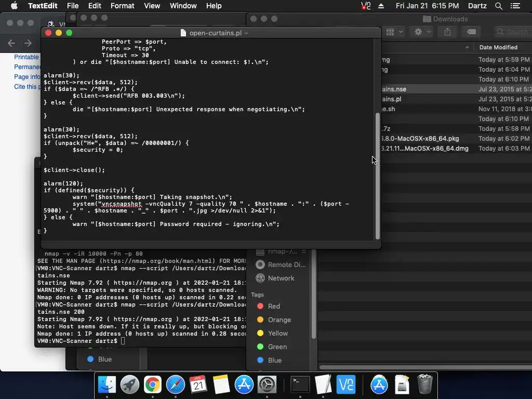Open Calendar from the Dock
532x399 pixels.
198,384
